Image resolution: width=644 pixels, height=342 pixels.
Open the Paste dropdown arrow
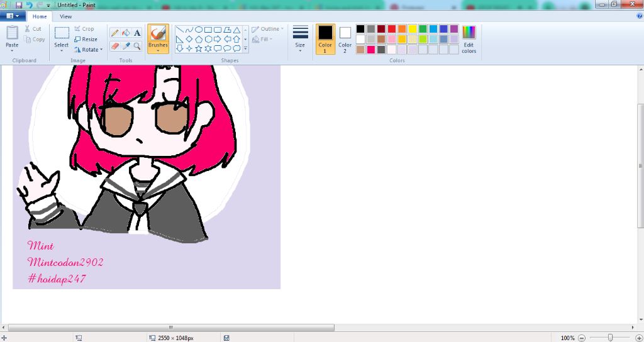tap(13, 50)
